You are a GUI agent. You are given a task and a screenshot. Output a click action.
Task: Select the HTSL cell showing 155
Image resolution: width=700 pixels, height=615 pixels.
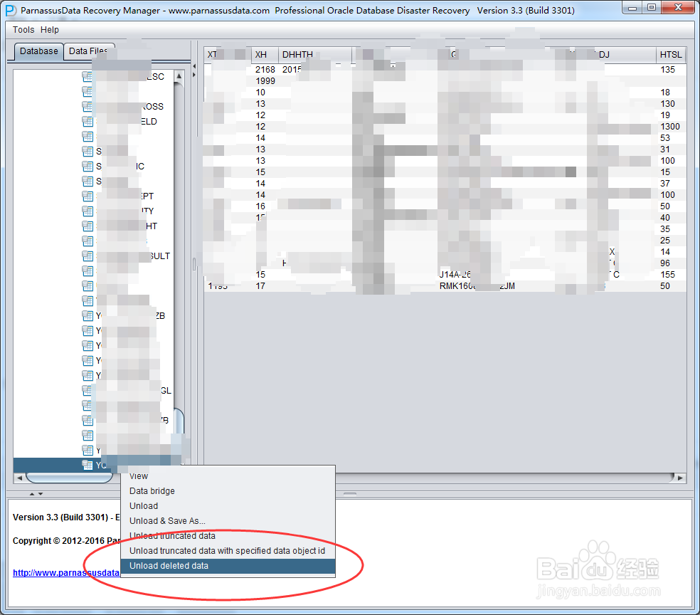coord(671,274)
